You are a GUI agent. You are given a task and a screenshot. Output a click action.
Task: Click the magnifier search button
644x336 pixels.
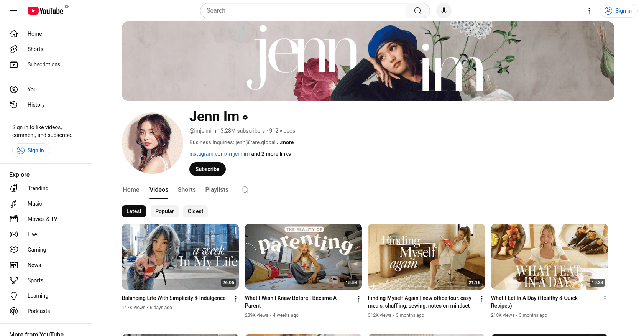[417, 11]
